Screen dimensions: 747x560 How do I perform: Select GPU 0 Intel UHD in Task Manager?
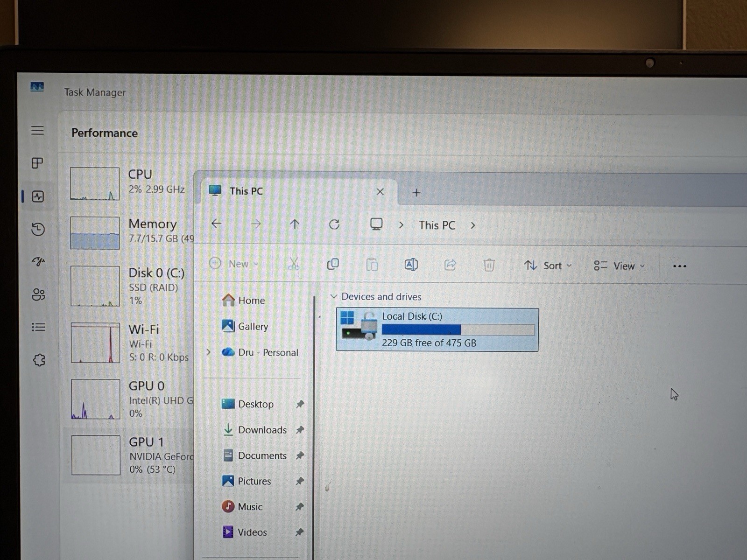[129, 399]
